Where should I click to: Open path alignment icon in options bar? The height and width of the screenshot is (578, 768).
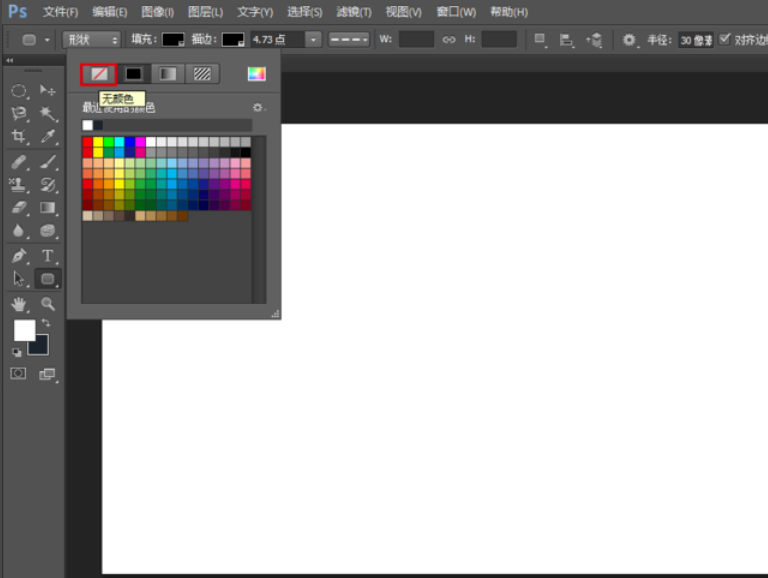pos(566,40)
